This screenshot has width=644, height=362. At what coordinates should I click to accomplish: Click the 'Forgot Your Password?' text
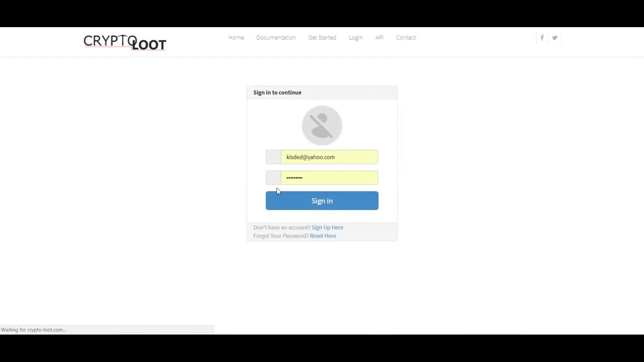(x=281, y=236)
